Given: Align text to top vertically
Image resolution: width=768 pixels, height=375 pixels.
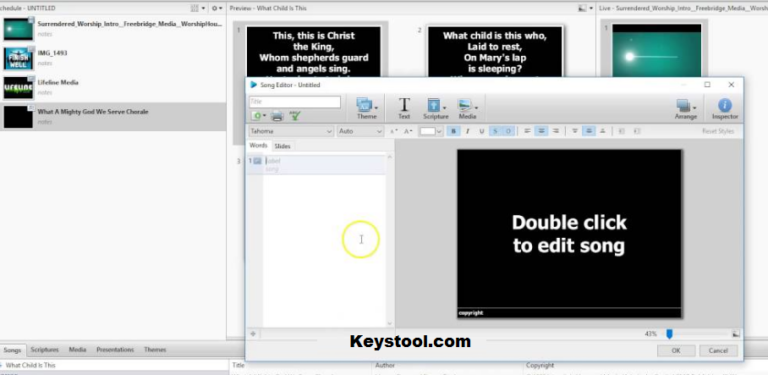Looking at the screenshot, I should pos(575,131).
